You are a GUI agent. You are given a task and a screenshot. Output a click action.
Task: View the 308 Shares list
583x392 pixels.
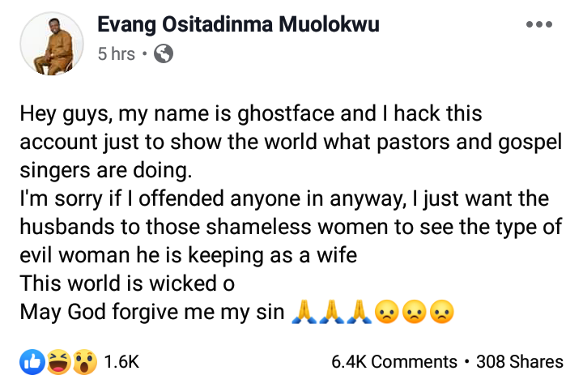pyautogui.click(x=519, y=362)
